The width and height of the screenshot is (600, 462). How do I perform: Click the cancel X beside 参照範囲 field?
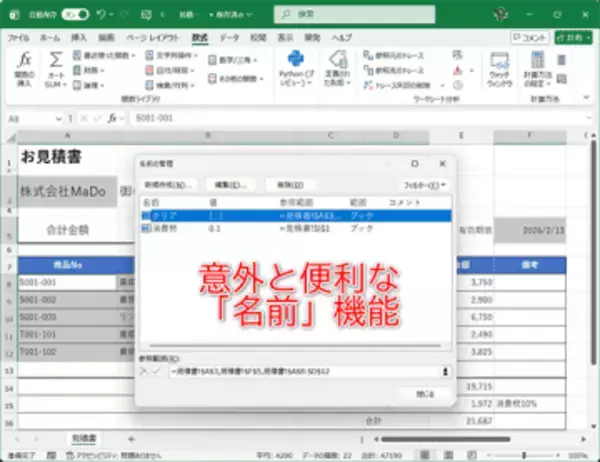click(143, 371)
